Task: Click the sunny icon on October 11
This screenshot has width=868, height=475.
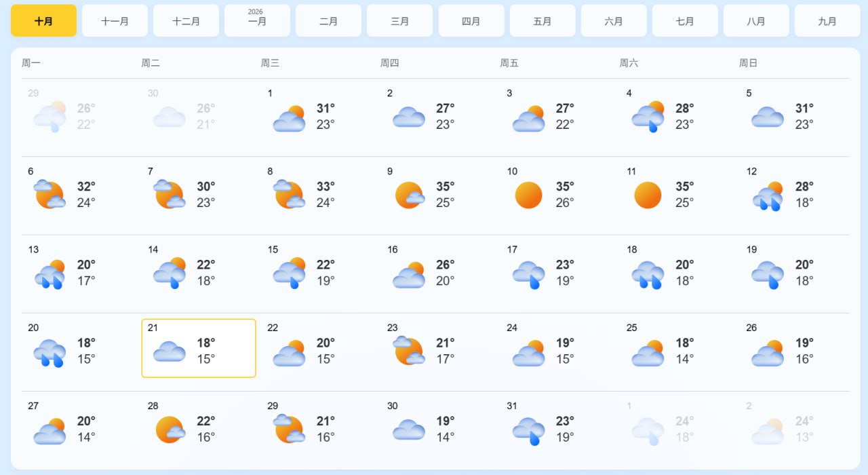Action: tap(648, 195)
